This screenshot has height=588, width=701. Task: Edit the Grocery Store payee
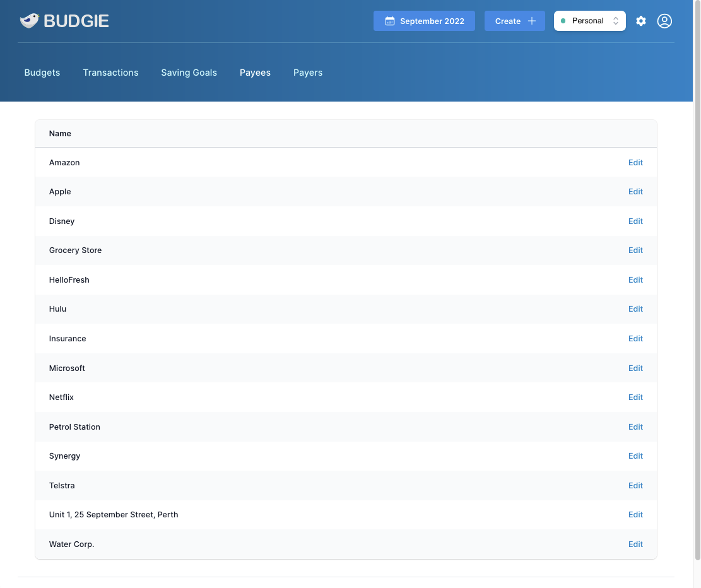tap(635, 250)
